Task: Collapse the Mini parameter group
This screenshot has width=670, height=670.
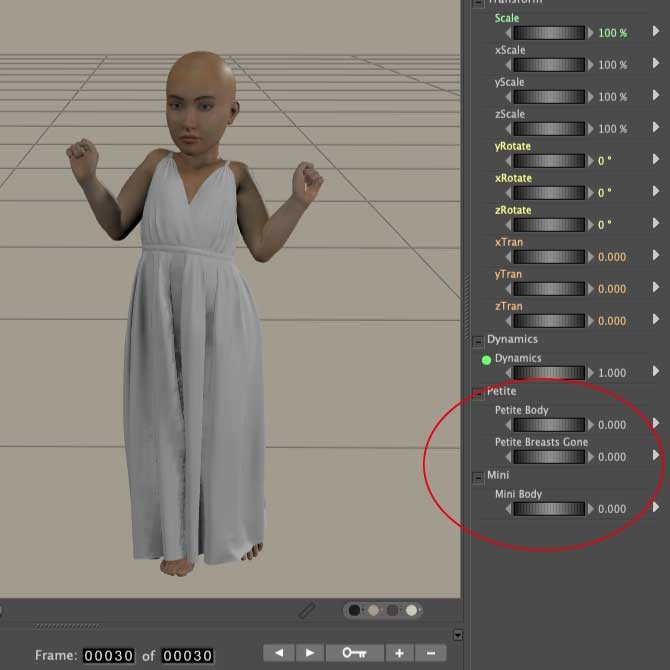Action: coord(478,476)
